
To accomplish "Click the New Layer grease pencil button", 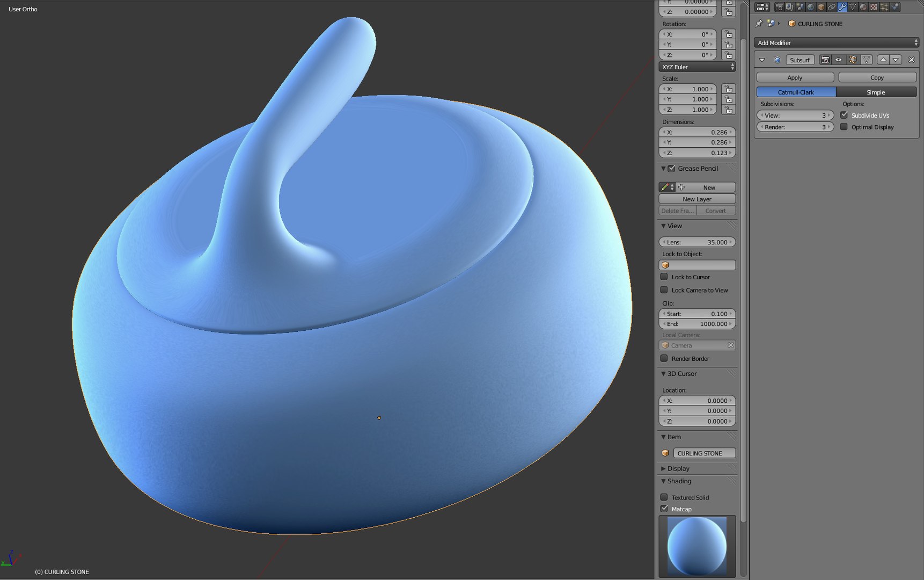I will (697, 199).
